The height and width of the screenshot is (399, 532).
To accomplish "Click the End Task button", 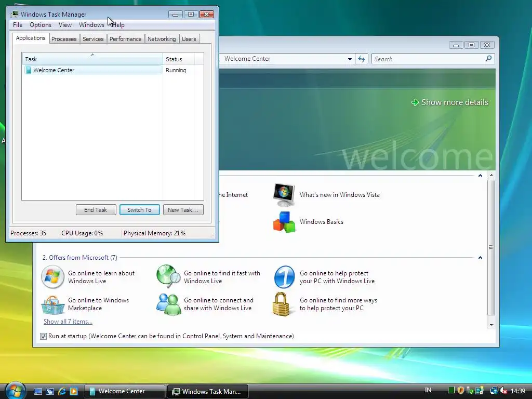I will pyautogui.click(x=96, y=210).
